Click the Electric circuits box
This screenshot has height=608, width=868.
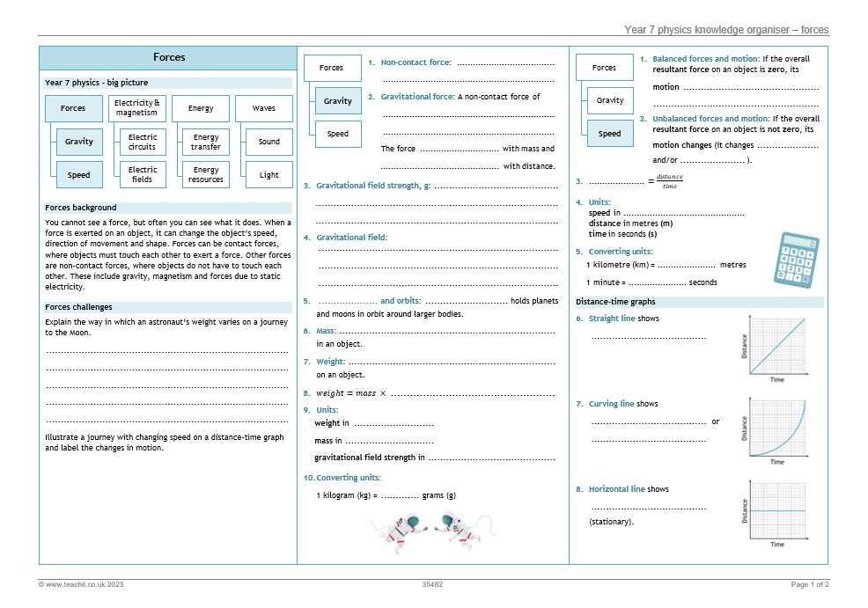[x=143, y=142]
